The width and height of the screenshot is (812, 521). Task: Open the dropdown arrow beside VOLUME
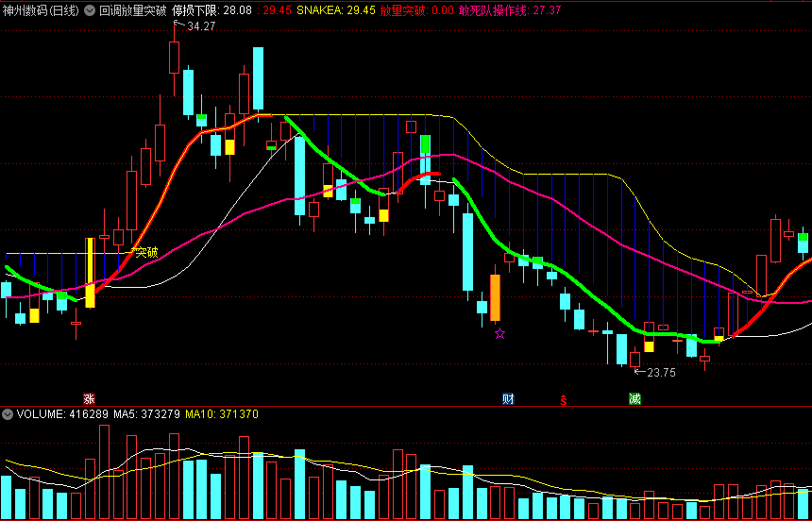click(8, 414)
